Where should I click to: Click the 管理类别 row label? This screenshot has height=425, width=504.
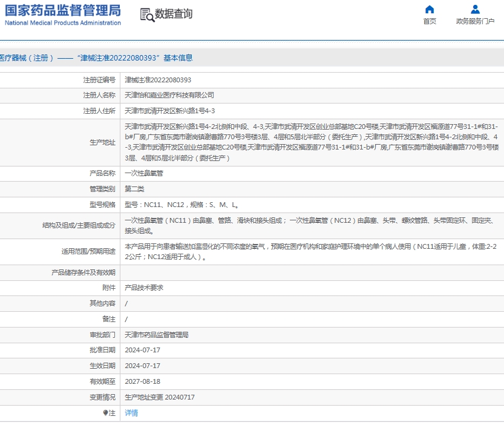point(102,189)
